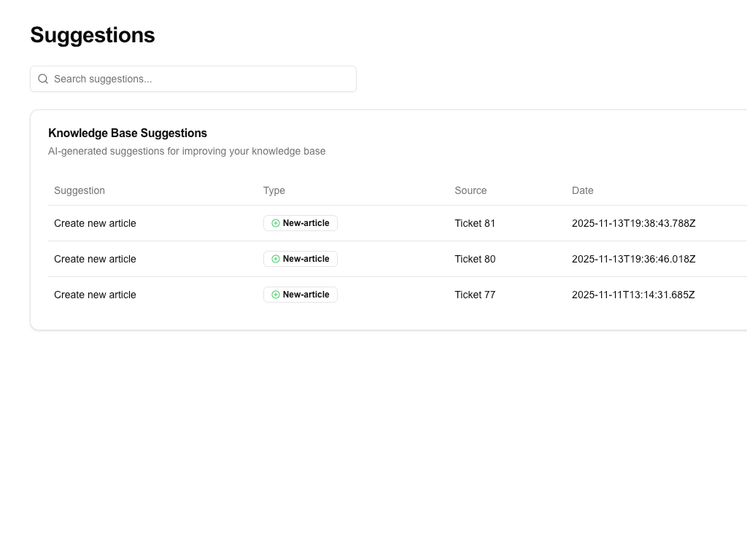Screen dimensions: 747x560
Task: Select the New-article badge for Ticket 80
Action: click(301, 259)
